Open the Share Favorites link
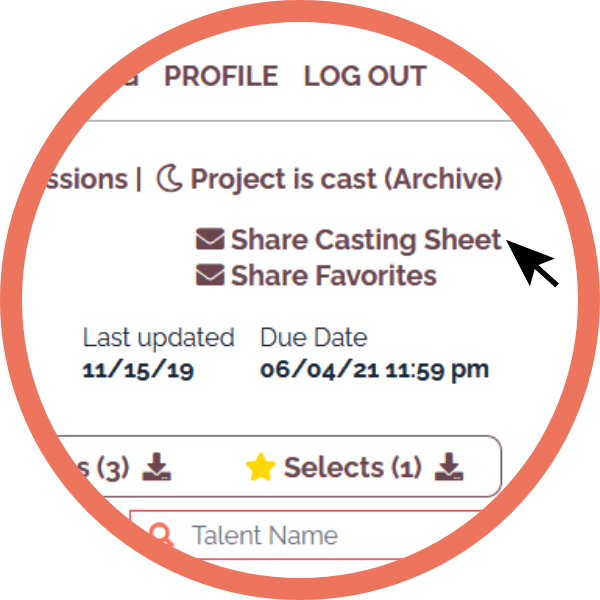This screenshot has width=600, height=600. coord(333,276)
